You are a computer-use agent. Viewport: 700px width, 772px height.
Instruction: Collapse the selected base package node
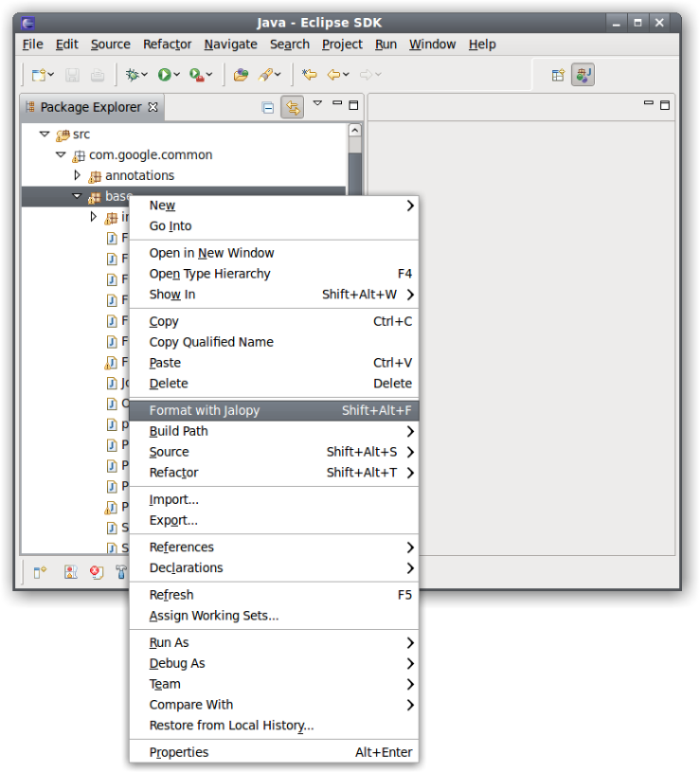point(78,196)
